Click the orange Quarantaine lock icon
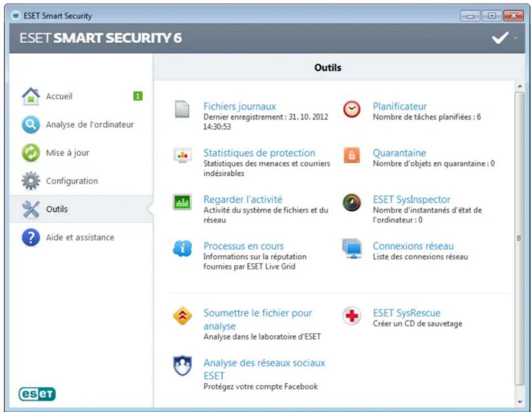 [x=352, y=155]
